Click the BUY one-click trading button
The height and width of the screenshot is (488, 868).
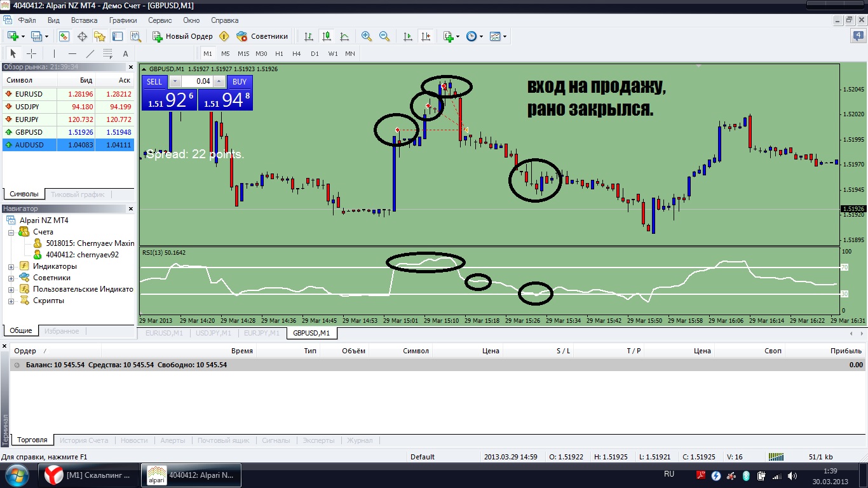pyautogui.click(x=240, y=81)
